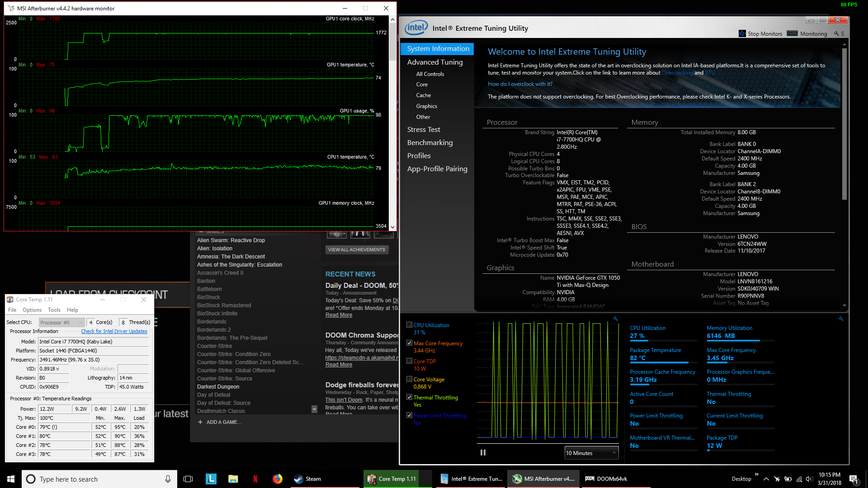Open the 10 Minutes time range dropdown

point(591,453)
